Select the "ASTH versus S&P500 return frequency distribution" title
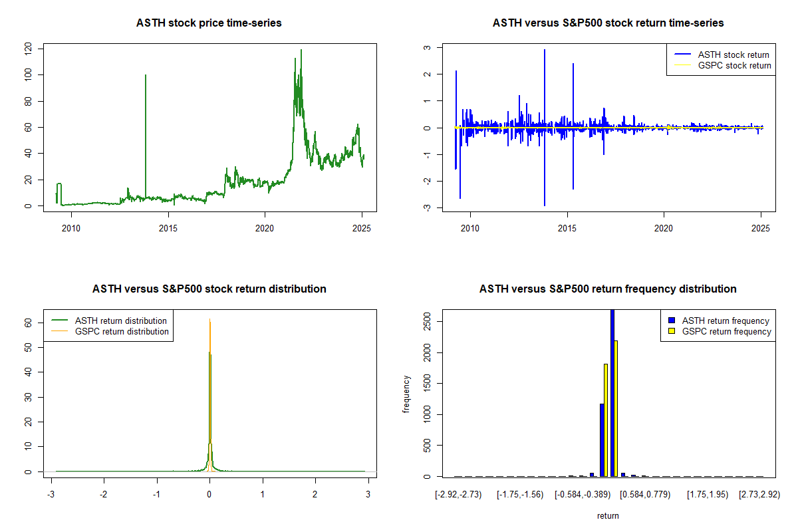 (x=608, y=289)
